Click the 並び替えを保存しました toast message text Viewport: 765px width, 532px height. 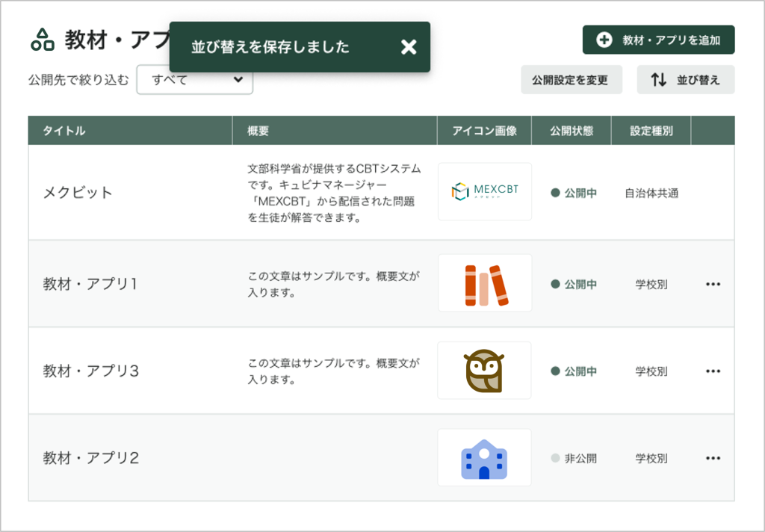270,47
